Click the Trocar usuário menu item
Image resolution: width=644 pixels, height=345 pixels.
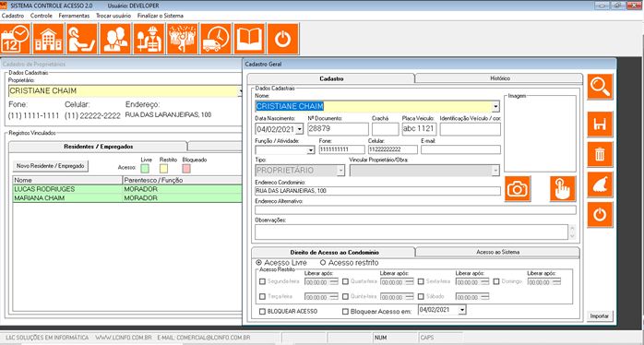113,16
